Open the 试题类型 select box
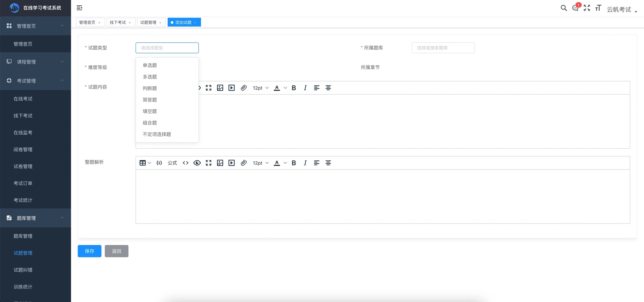644x302 pixels. [x=167, y=48]
